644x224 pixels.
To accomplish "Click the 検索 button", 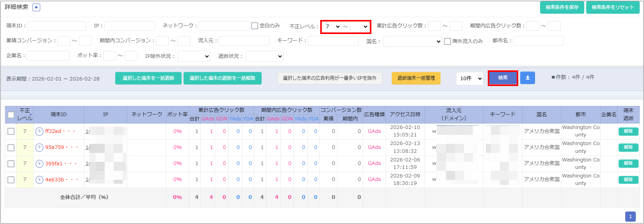I will [x=503, y=78].
